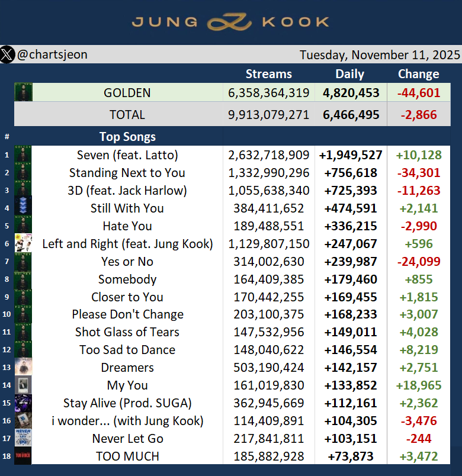This screenshot has width=462, height=476.
Task: Select GOLDEN streams 6,358,364,319
Action: pos(268,93)
